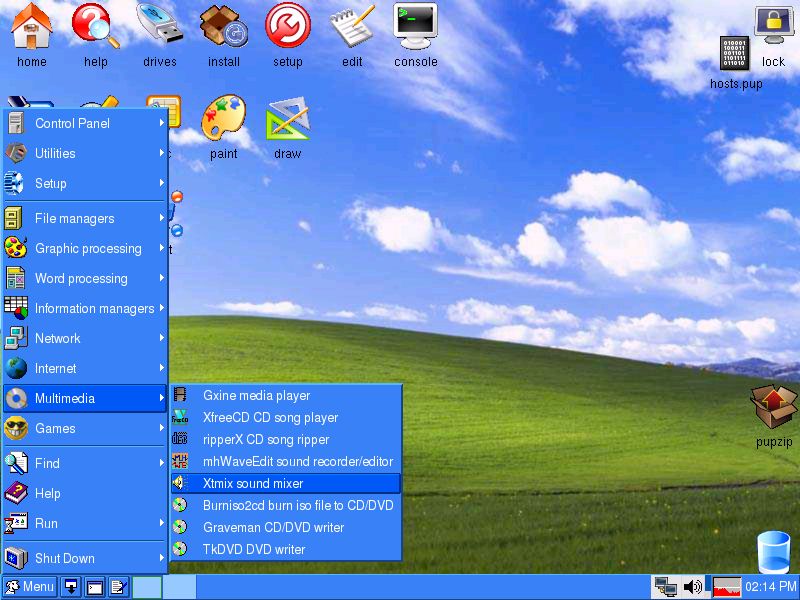
Task: Launch Burniso2cd burn iso file to CD/DVD
Action: point(286,505)
